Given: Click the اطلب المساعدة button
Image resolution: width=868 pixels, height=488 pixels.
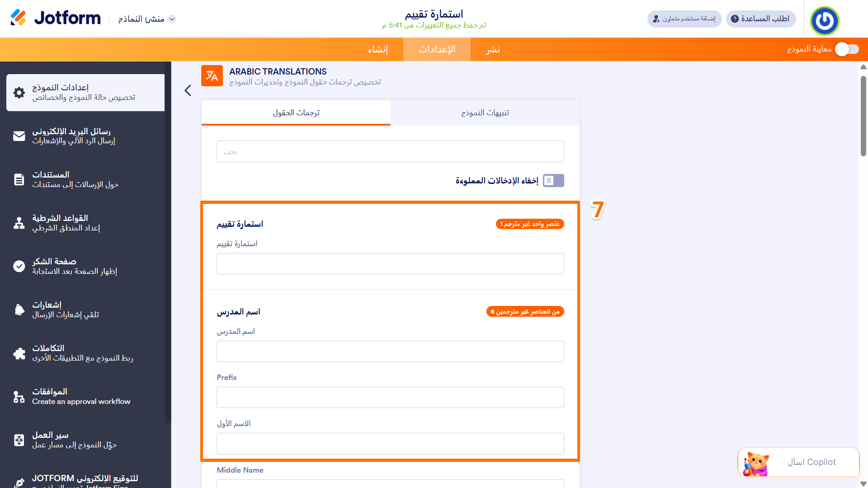Looking at the screenshot, I should (761, 19).
